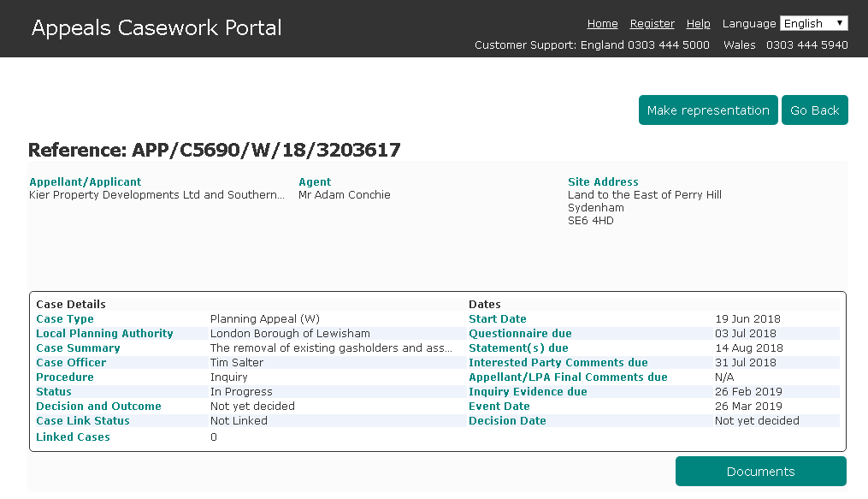The width and height of the screenshot is (868, 499).
Task: Open the Register link
Action: [652, 24]
